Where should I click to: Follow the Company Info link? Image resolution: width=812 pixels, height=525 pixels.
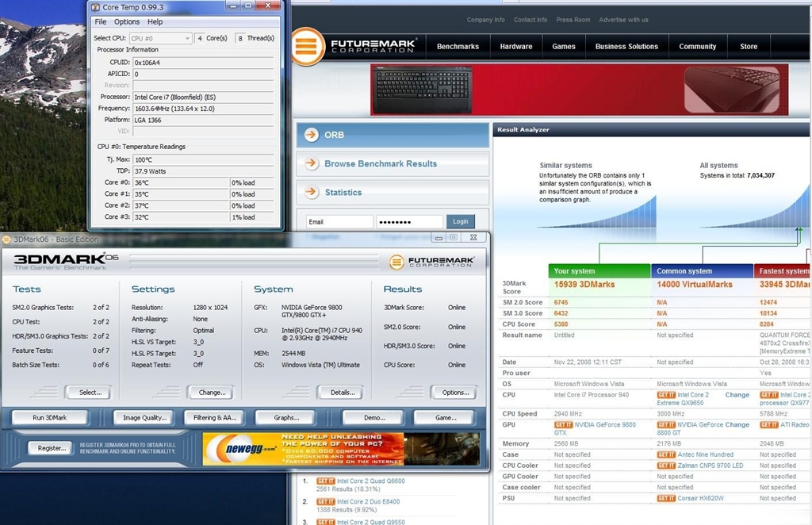pyautogui.click(x=486, y=20)
